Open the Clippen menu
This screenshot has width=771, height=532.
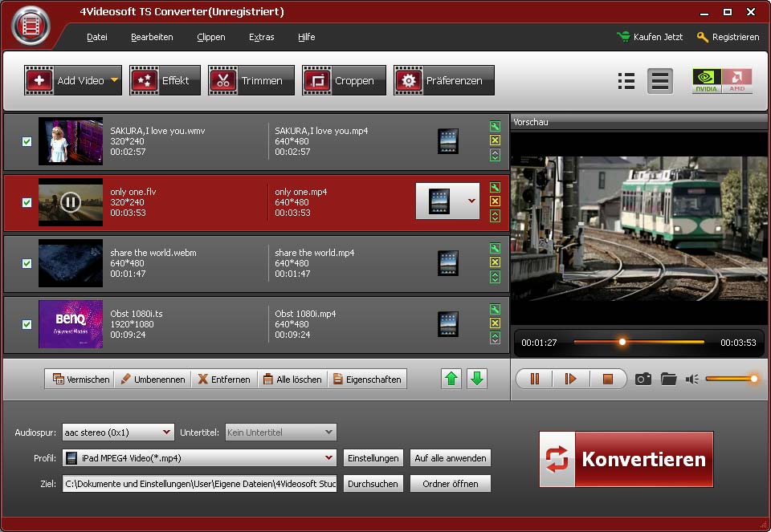coord(210,37)
